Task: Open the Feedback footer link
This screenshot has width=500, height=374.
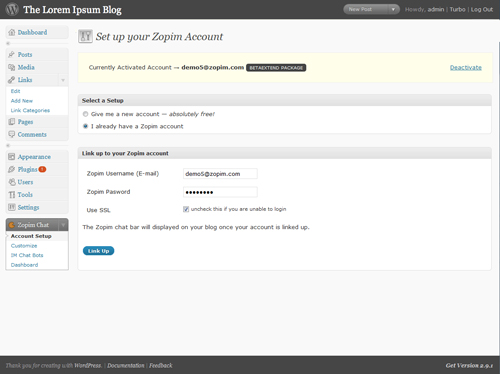Action: pos(161,366)
